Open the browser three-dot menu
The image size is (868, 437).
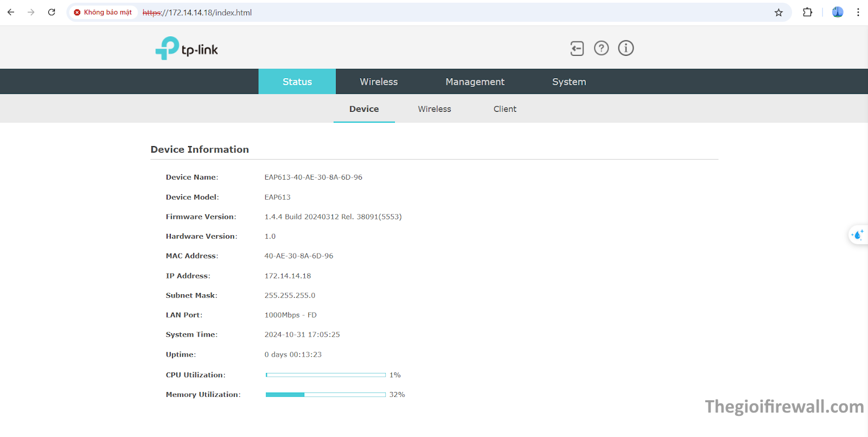click(858, 12)
